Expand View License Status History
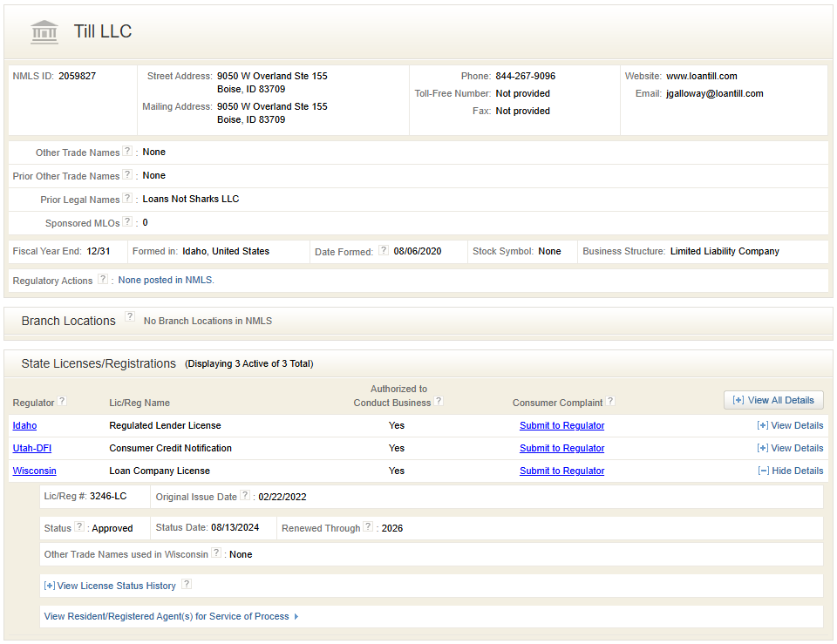The height and width of the screenshot is (644, 837). [x=110, y=586]
